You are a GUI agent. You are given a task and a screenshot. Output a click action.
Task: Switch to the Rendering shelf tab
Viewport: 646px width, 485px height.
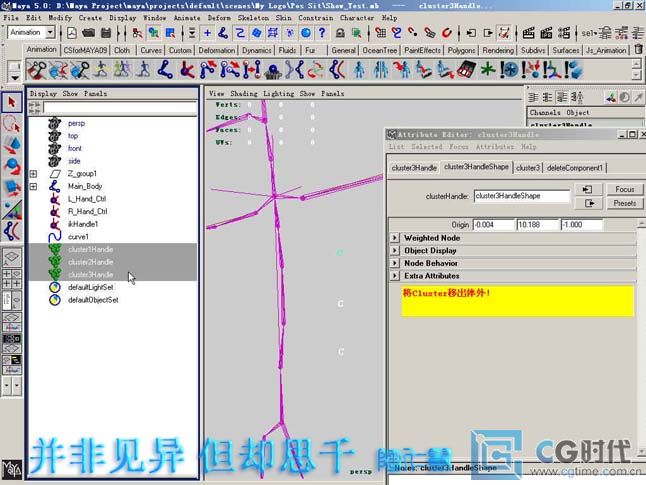click(x=498, y=50)
